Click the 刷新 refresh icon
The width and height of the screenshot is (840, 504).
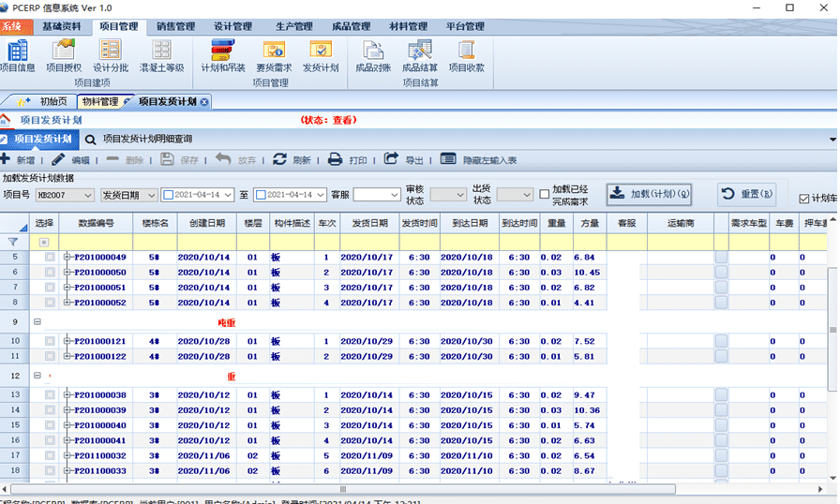tap(279, 159)
